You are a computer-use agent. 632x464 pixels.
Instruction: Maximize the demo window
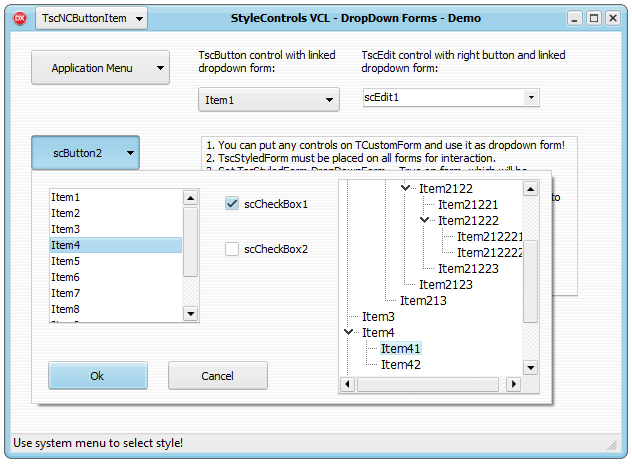click(594, 18)
